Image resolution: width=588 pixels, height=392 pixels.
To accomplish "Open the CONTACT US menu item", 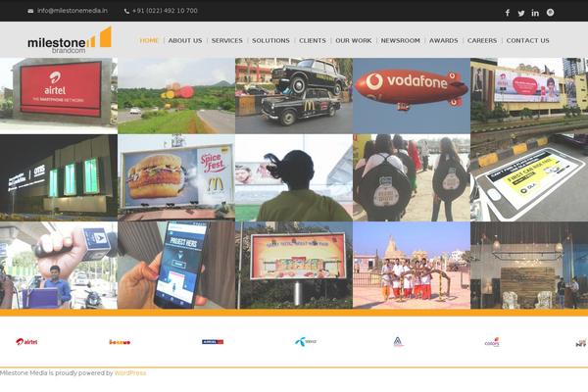I will [x=527, y=40].
